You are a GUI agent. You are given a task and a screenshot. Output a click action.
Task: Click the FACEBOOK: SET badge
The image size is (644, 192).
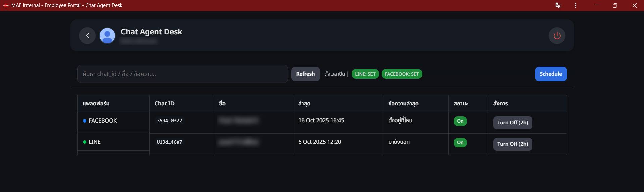(x=402, y=74)
